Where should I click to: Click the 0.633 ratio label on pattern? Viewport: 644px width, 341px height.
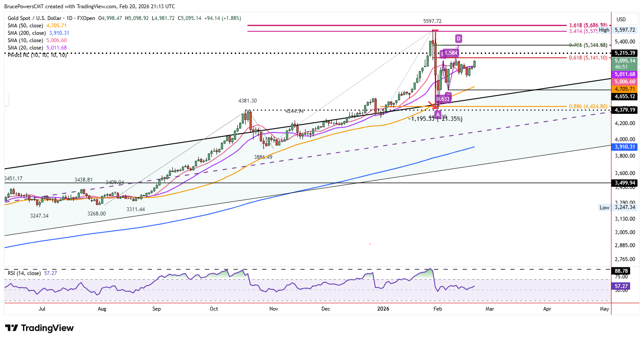point(443,99)
